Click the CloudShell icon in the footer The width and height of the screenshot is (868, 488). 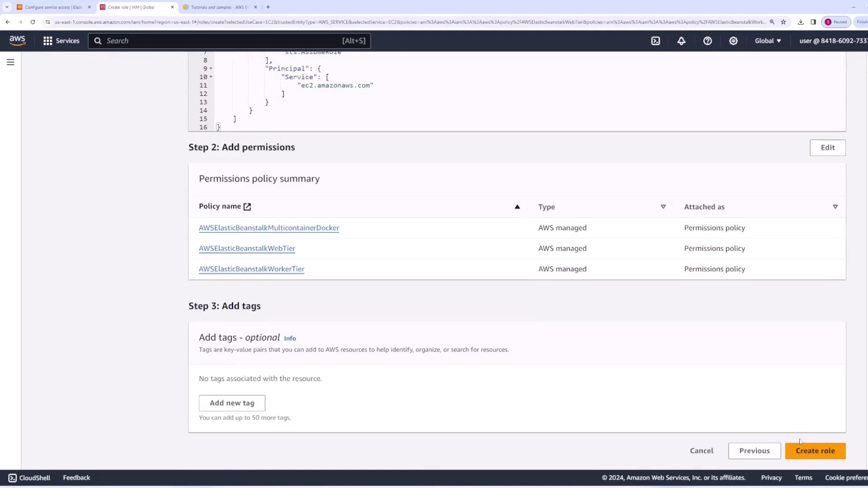pyautogui.click(x=12, y=478)
